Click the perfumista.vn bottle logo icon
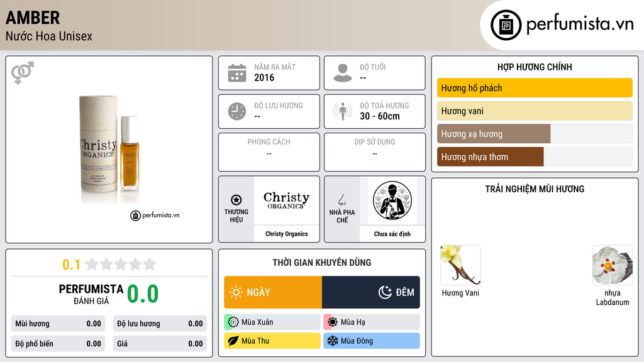 [x=506, y=25]
